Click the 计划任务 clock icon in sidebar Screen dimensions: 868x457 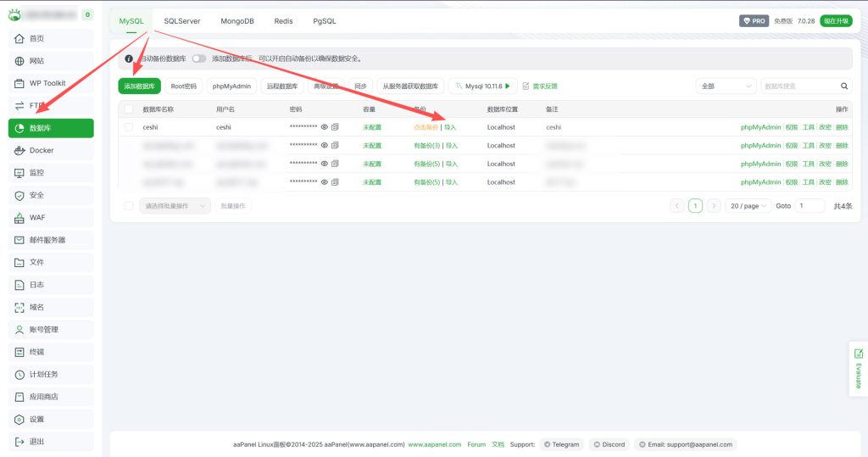(19, 374)
